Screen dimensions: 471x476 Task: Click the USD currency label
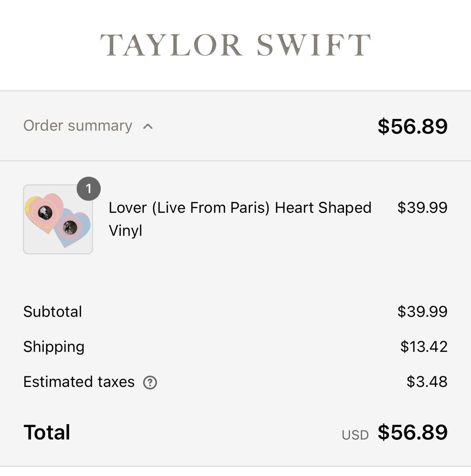coord(355,435)
